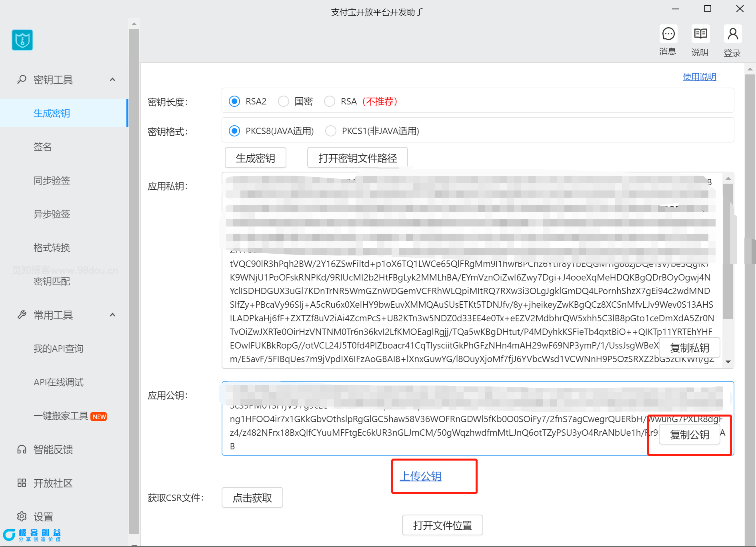Click the 上传公钥 link
The image size is (756, 547).
coord(420,476)
